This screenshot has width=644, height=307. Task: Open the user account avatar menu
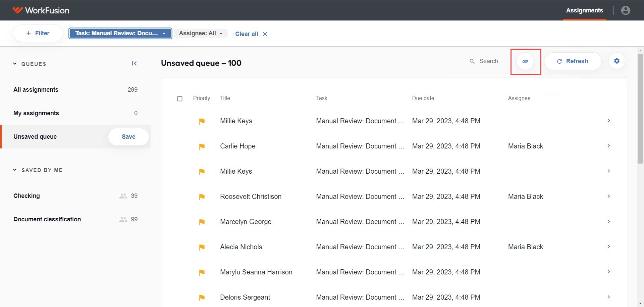pos(626,10)
